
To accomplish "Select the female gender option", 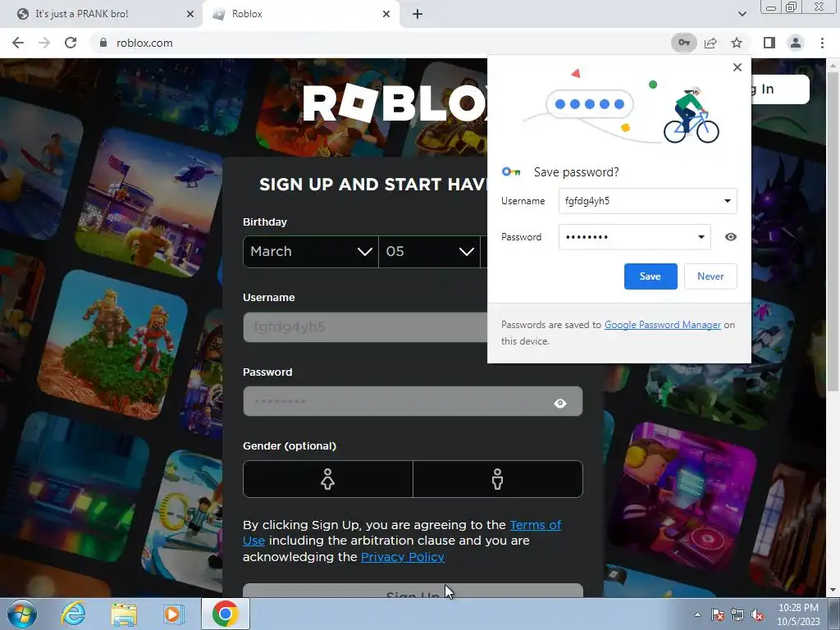I will point(328,479).
